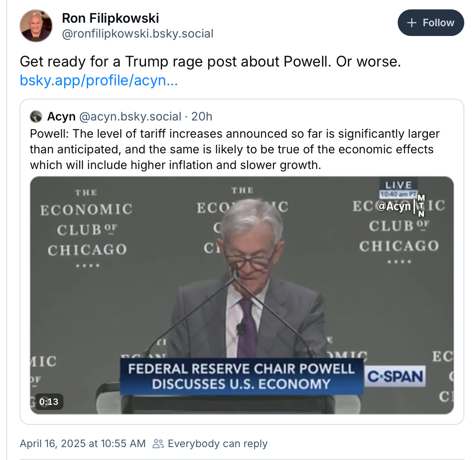Click the April 16, 2025 post timestamp
Viewport: 476px width, 460px height.
[83, 444]
